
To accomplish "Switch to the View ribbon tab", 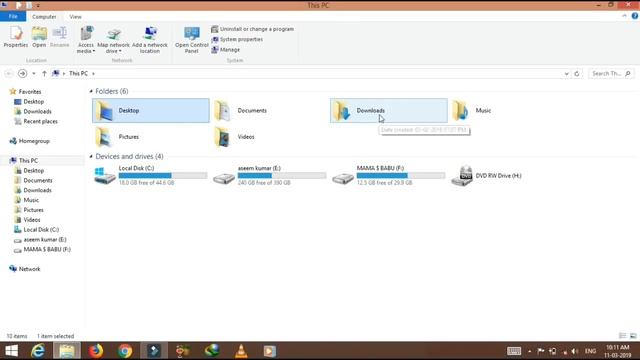I will click(76, 17).
